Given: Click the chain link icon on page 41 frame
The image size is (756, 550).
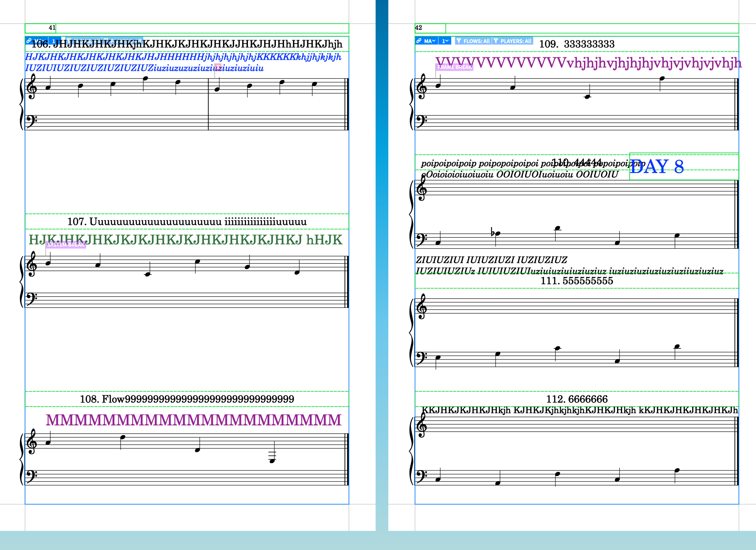Looking at the screenshot, I should [29, 41].
